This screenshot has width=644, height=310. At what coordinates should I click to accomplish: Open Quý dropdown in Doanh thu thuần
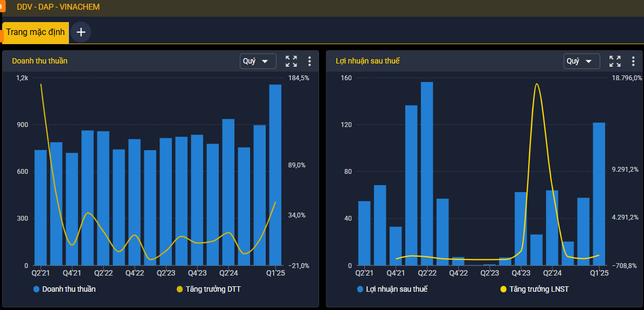coord(258,61)
